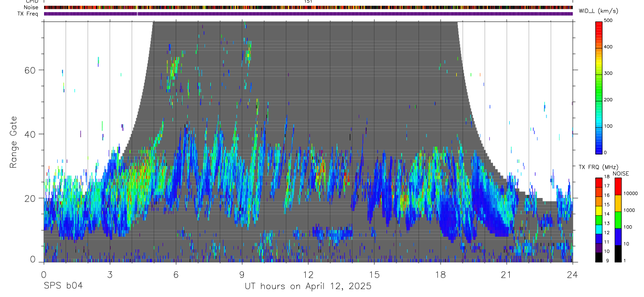Click the 6 hour tick label
644x297 pixels.
(x=176, y=275)
